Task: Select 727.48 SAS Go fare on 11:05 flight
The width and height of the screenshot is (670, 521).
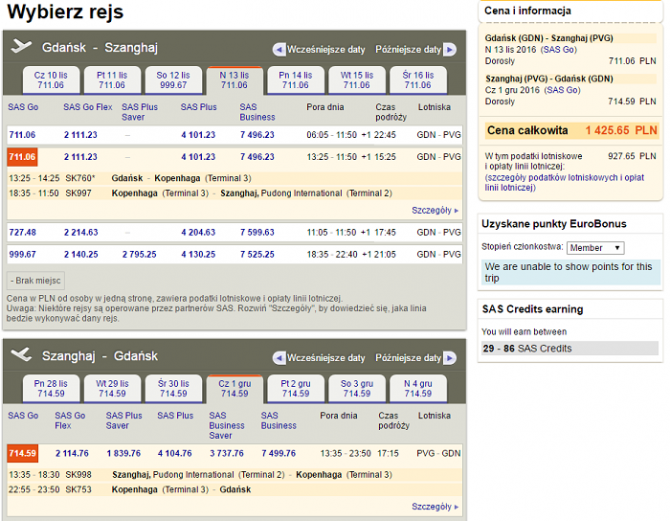Action: 22,233
